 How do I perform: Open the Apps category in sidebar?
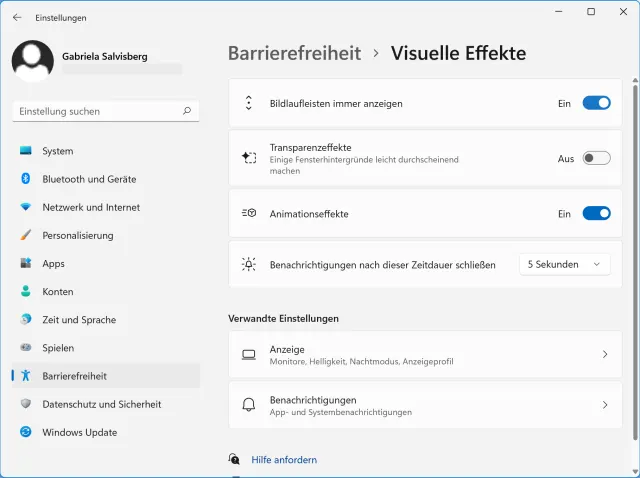pos(53,264)
